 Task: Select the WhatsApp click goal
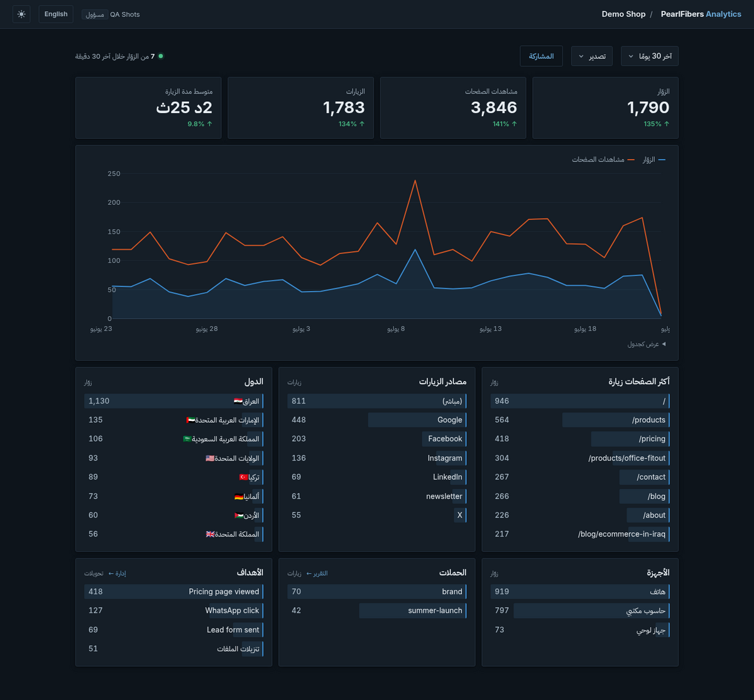coord(174,610)
